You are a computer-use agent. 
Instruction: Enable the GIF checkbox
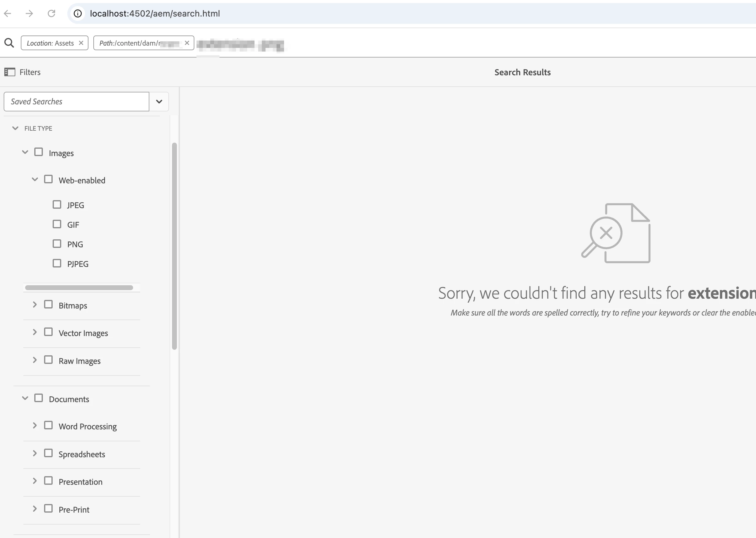[57, 224]
